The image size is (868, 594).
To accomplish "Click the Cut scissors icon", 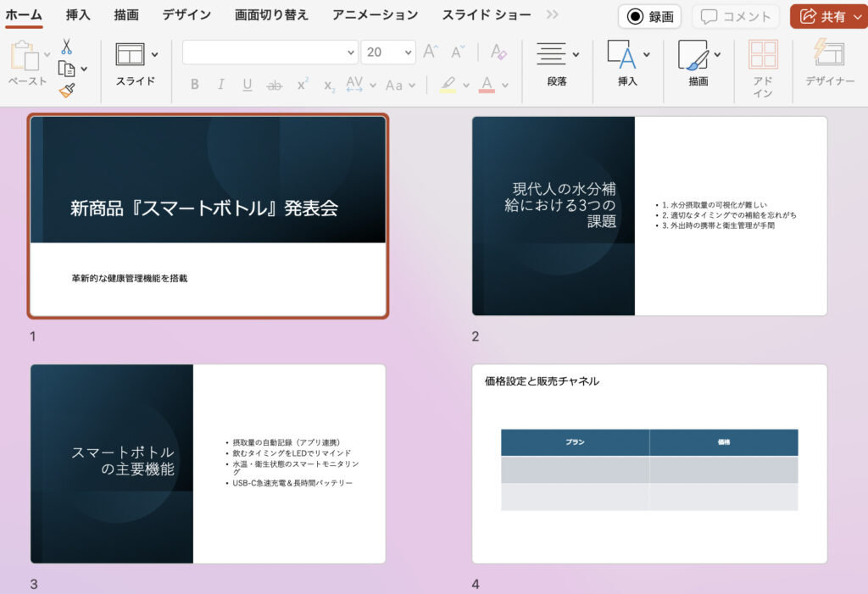I will tap(66, 47).
